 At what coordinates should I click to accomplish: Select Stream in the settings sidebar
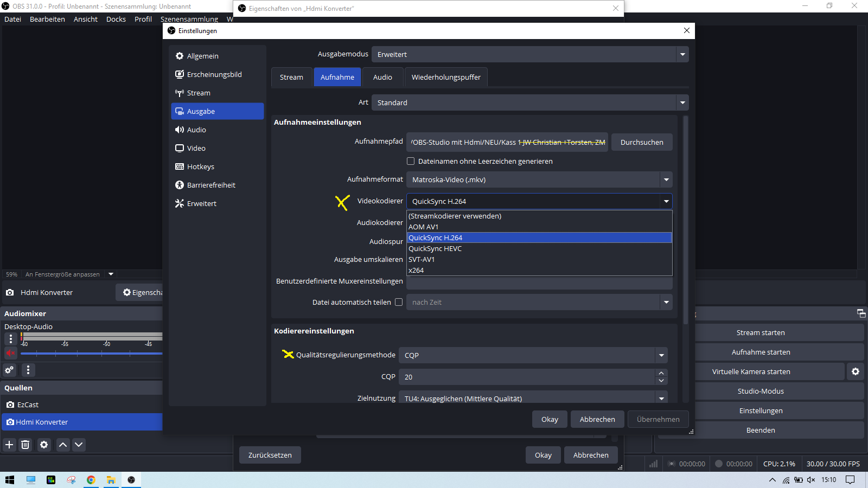pos(218,93)
